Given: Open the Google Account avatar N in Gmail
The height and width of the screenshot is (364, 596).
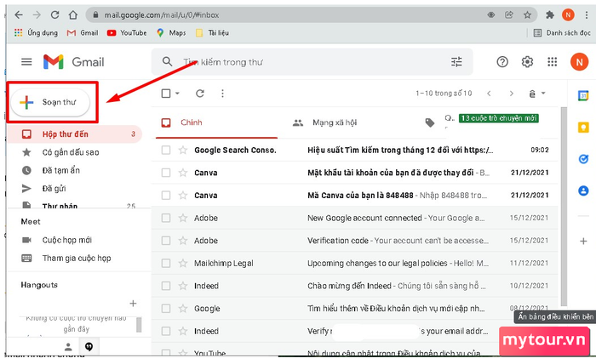Looking at the screenshot, I should (x=579, y=61).
